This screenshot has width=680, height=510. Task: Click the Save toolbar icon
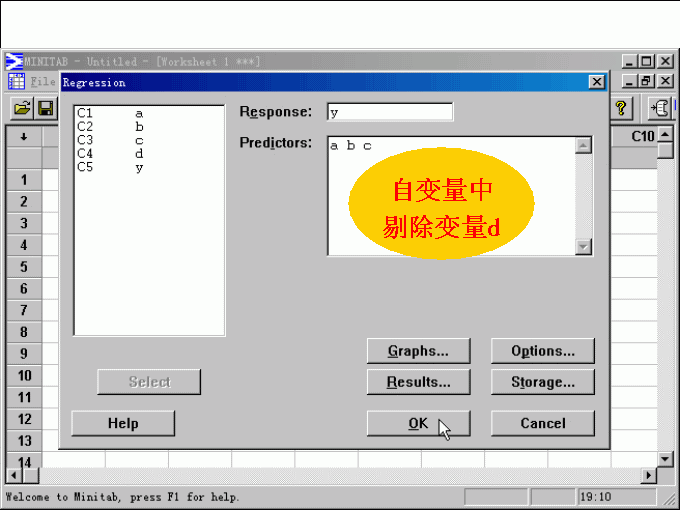(x=45, y=107)
